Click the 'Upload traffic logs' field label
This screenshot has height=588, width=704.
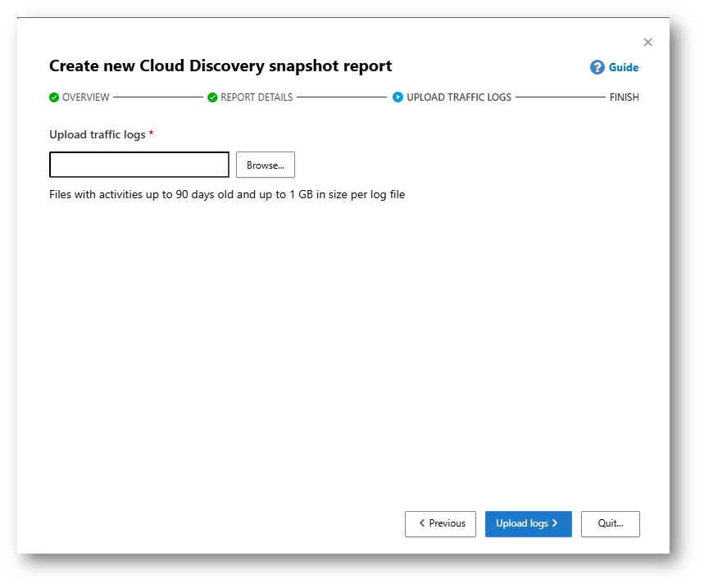98,134
